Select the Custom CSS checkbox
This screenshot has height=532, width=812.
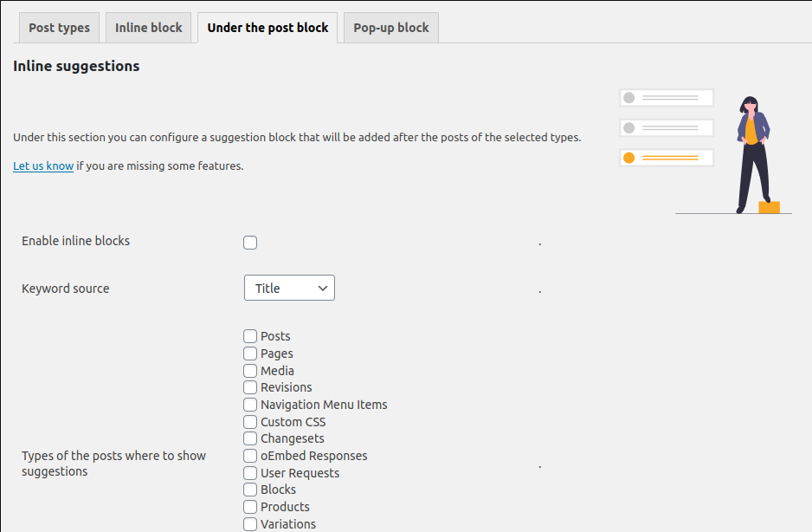(250, 422)
